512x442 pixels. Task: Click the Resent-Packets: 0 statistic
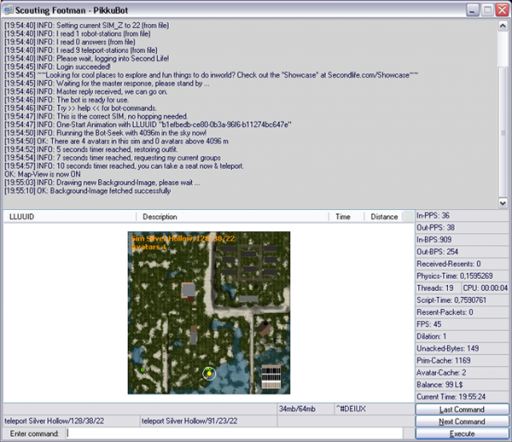[462, 312]
